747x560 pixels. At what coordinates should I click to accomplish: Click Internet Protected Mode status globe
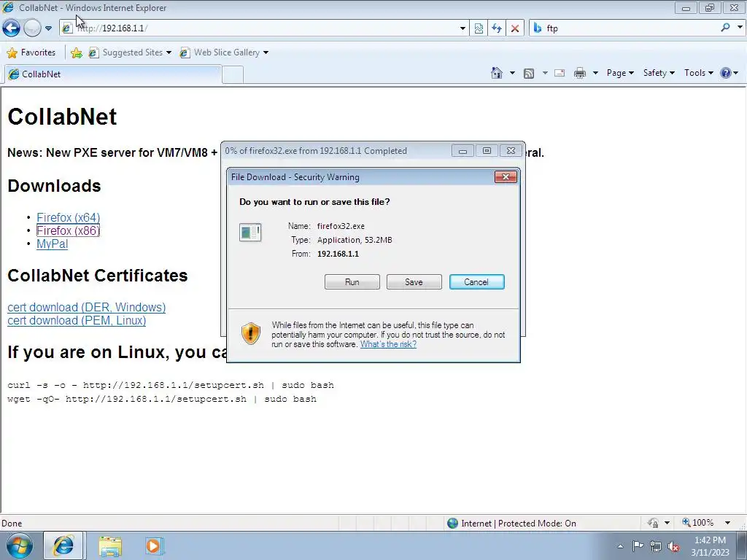[x=452, y=524]
